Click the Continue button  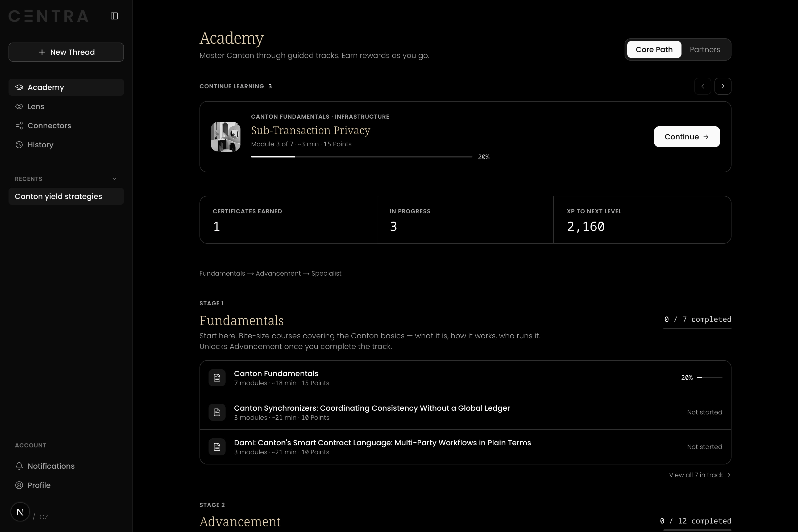point(687,137)
